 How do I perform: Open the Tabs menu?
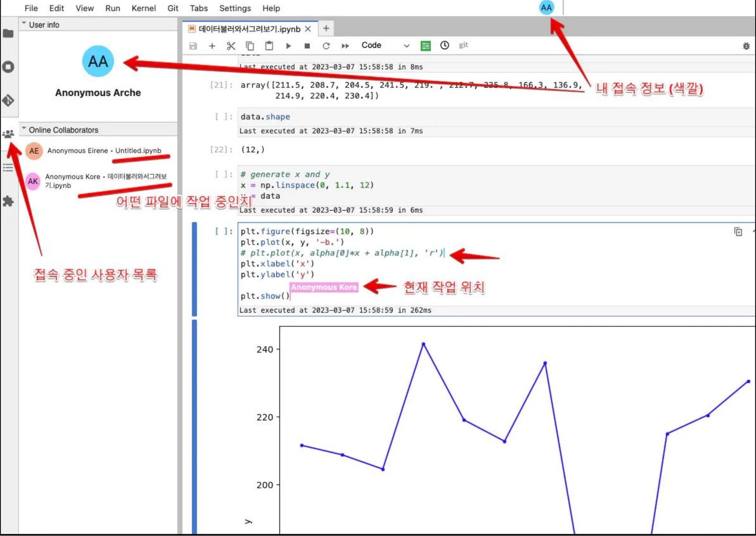pyautogui.click(x=199, y=8)
